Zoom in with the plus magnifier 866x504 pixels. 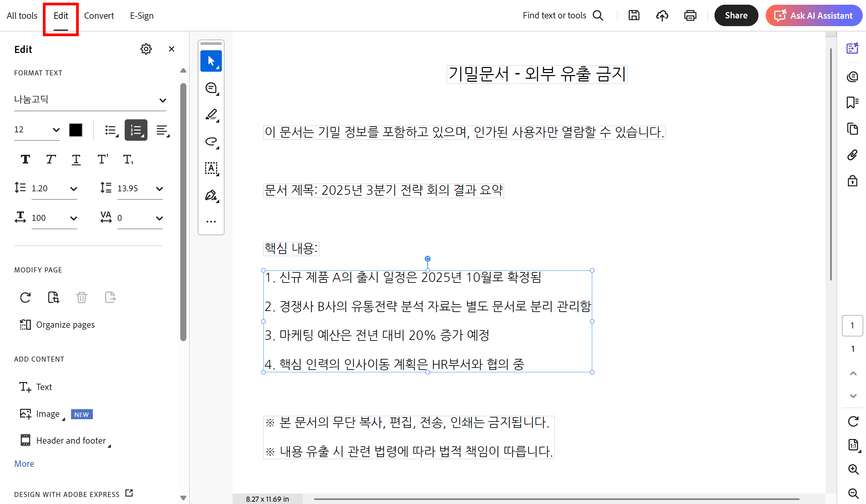[853, 469]
